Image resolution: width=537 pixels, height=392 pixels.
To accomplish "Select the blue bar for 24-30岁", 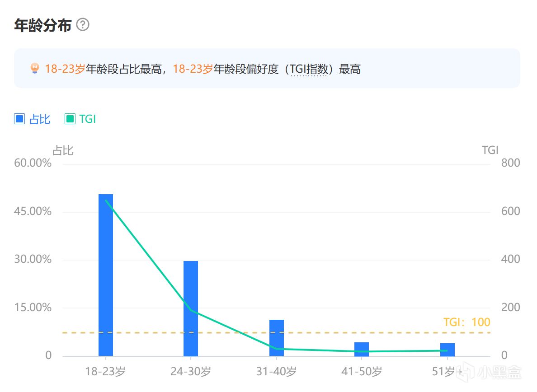I will pyautogui.click(x=191, y=308).
